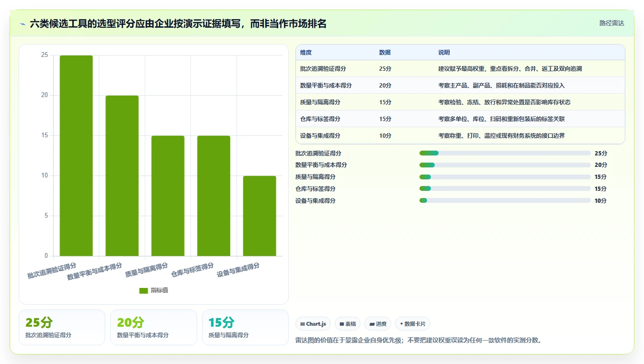
Task: Click the 路径雷达 label in the header
Action: pos(612,23)
